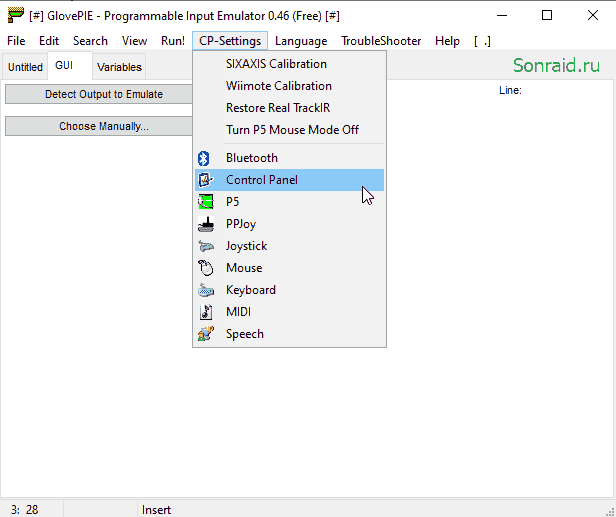This screenshot has width=616, height=517.
Task: Open the Control Panel entry
Action: tap(289, 180)
